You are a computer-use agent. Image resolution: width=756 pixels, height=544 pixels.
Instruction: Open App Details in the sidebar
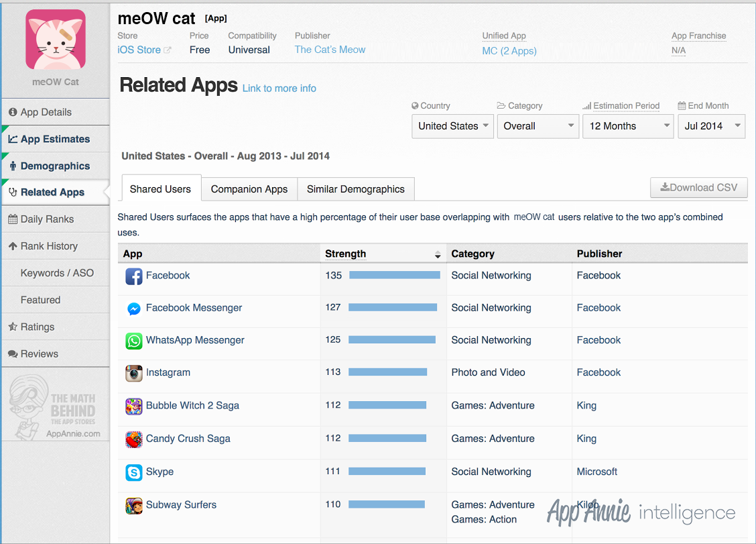(56, 112)
